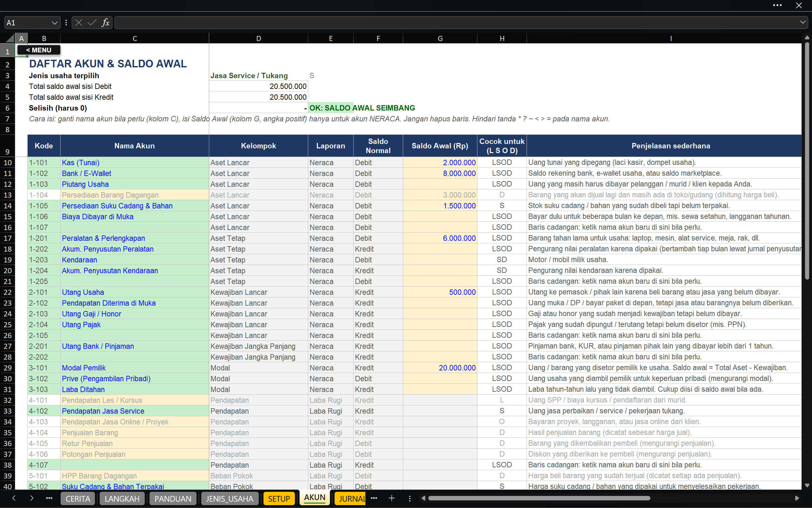Viewport: 812px width, 508px height.
Task: Select column D header
Action: pyautogui.click(x=258, y=38)
